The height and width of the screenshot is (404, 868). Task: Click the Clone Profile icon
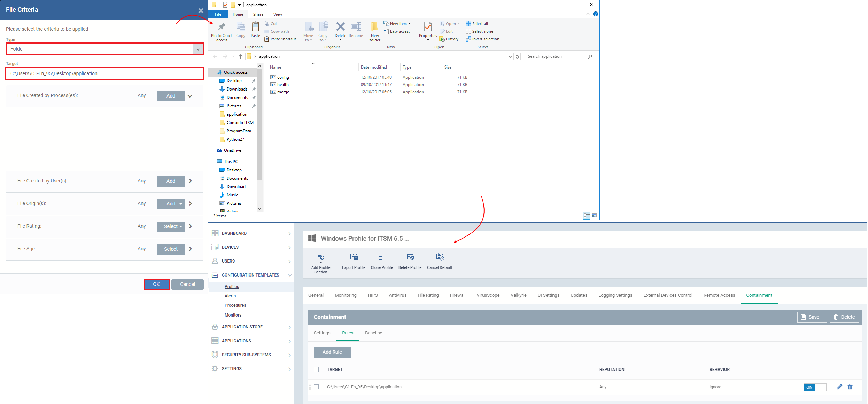tap(382, 257)
